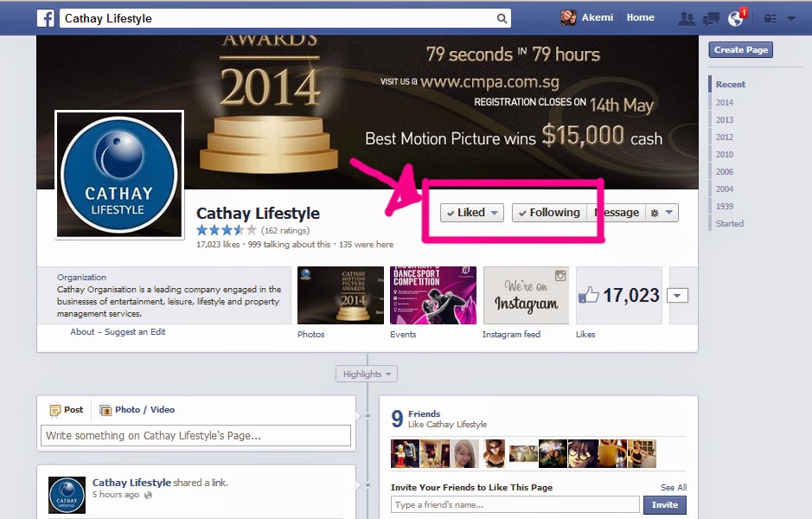
Task: Click the Cathay Lifestyle post avatar
Action: pos(67,495)
